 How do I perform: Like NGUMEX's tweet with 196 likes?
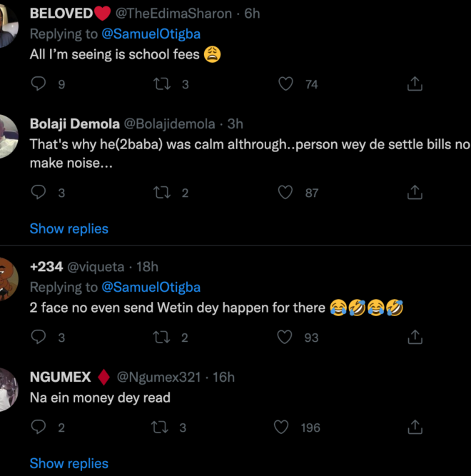(282, 427)
